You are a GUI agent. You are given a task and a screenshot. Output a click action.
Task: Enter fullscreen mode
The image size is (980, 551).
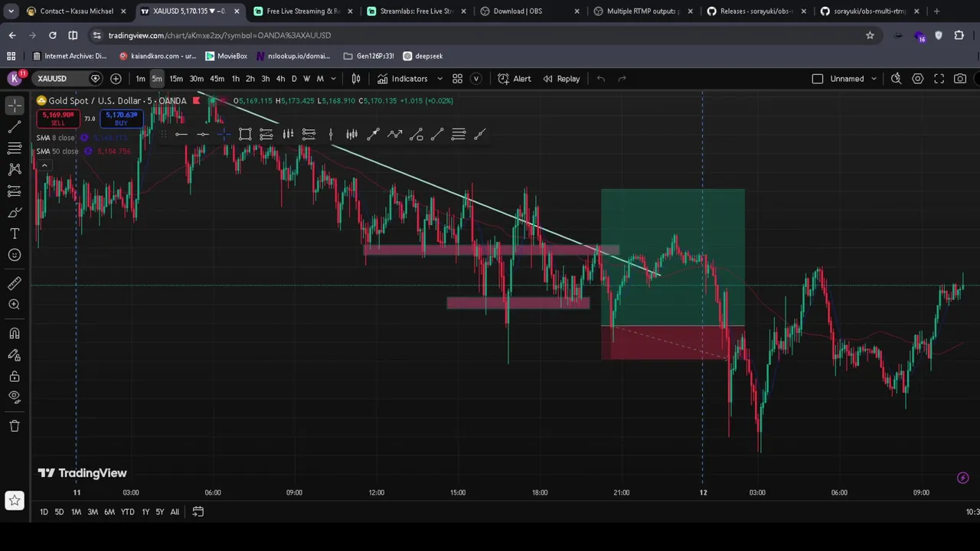pyautogui.click(x=939, y=79)
